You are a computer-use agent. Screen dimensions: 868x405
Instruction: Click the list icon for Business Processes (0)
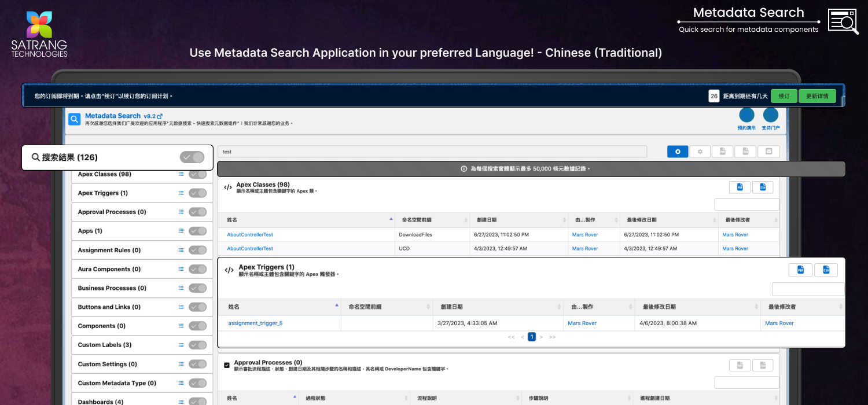[181, 288]
